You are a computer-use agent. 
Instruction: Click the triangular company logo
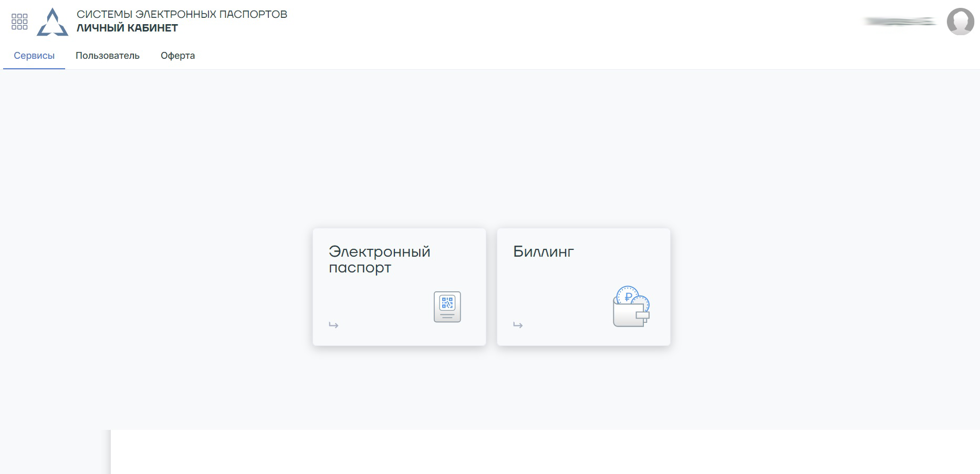tap(53, 23)
